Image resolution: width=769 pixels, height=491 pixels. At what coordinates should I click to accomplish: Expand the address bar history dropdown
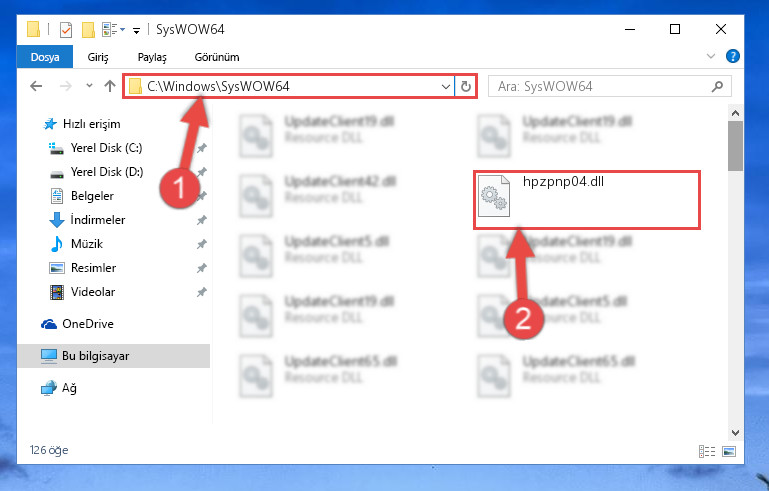445,87
